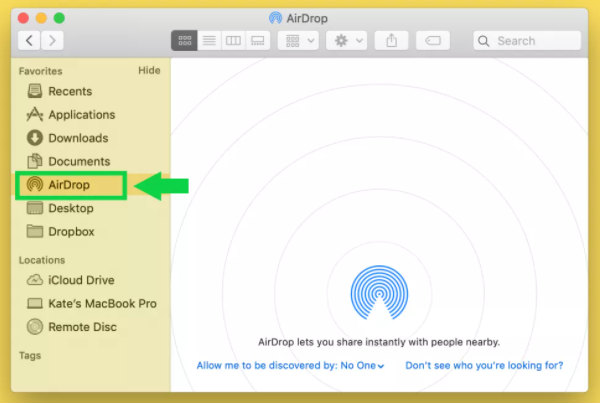Viewport: 600px width, 404px height.
Task: Click 'AirDrop lets you share instantly' text
Action: (379, 342)
